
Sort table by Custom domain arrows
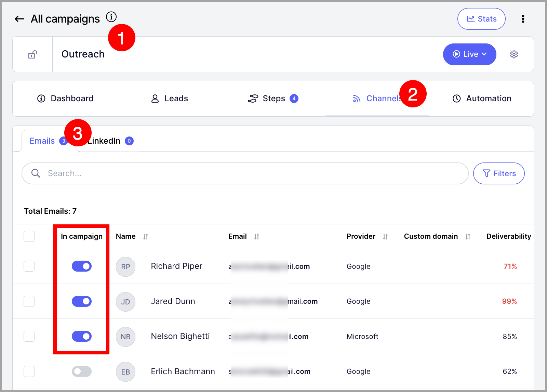pos(468,236)
